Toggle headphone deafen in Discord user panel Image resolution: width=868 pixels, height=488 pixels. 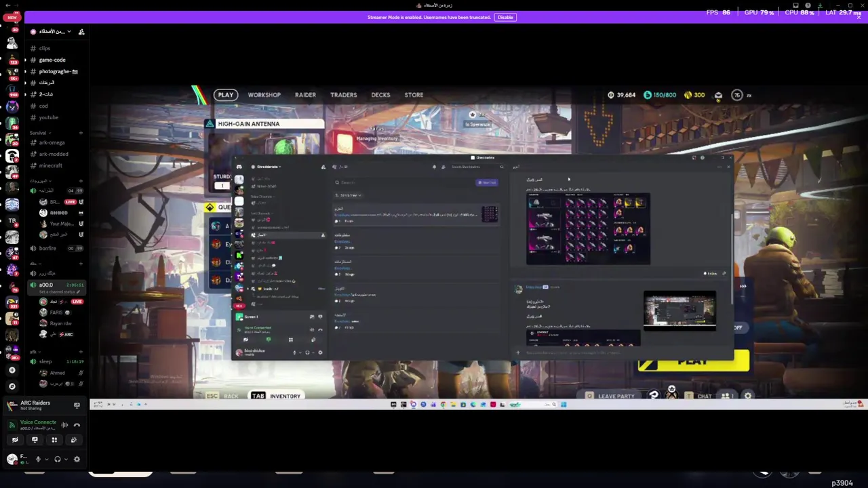pyautogui.click(x=57, y=460)
